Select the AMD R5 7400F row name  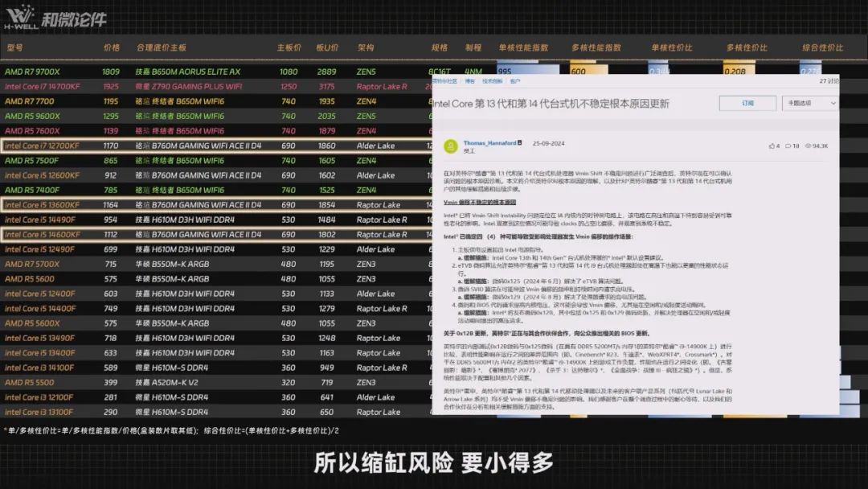coord(32,190)
